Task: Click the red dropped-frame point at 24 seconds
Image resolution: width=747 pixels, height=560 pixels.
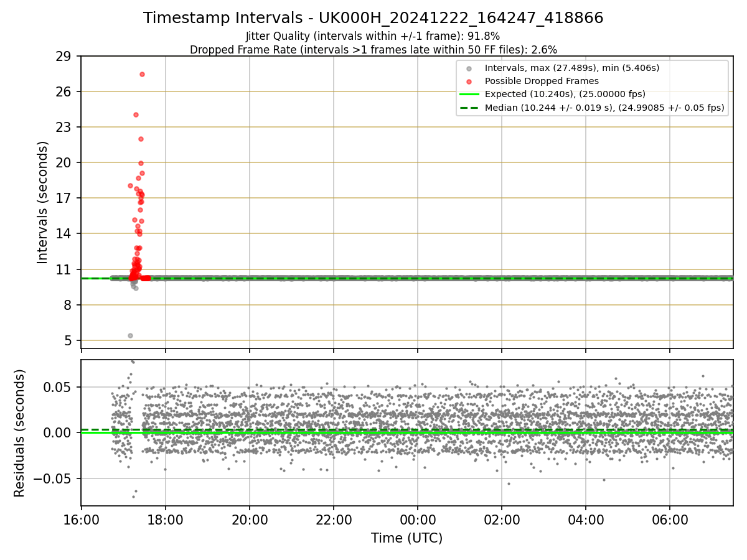Action: (136, 114)
